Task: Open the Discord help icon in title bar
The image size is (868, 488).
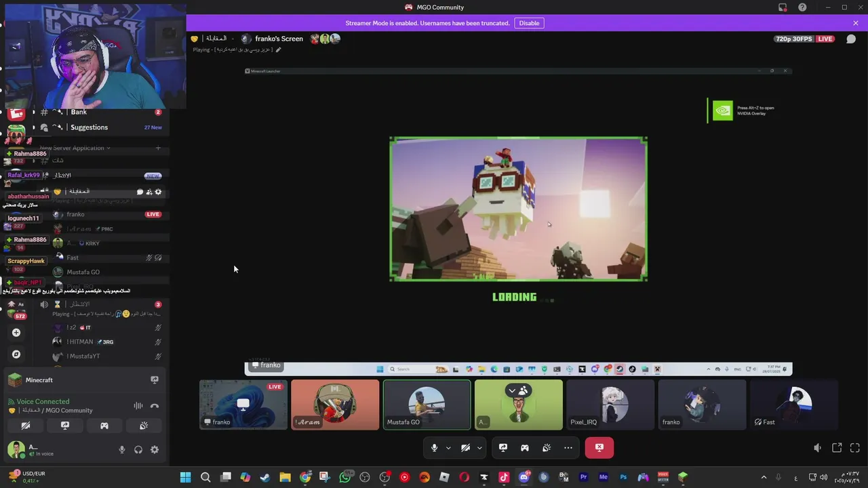Action: [803, 7]
